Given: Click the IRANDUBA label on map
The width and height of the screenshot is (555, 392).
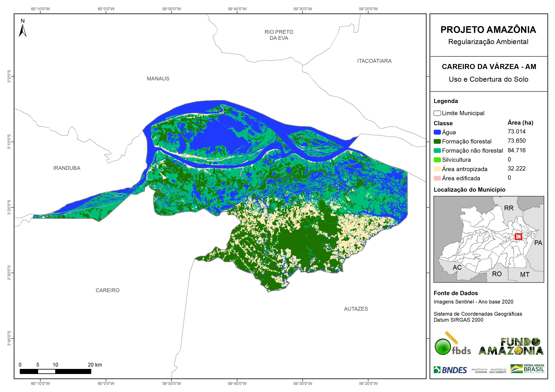Looking at the screenshot, I should tap(67, 168).
